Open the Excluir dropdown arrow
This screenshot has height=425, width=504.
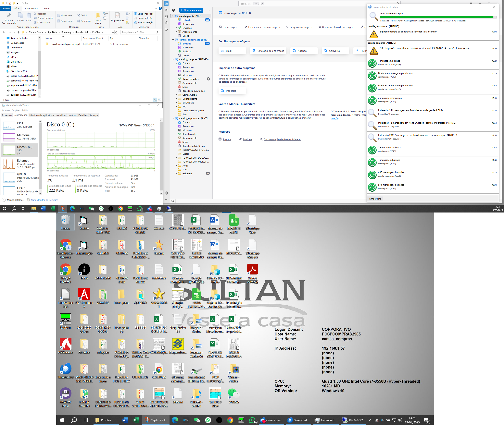pyautogui.click(x=89, y=15)
